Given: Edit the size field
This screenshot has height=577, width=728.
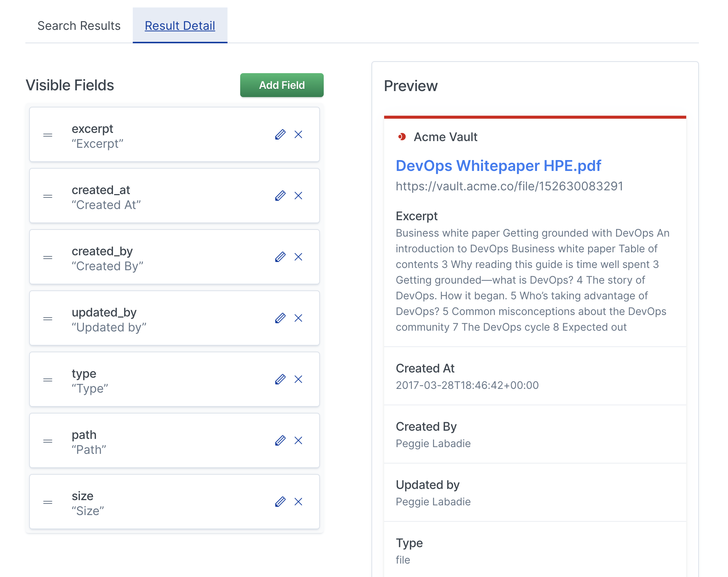Looking at the screenshot, I should [280, 502].
